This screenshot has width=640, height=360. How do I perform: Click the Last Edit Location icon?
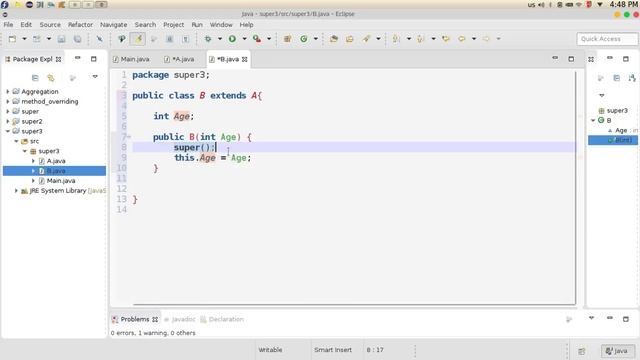[446, 39]
